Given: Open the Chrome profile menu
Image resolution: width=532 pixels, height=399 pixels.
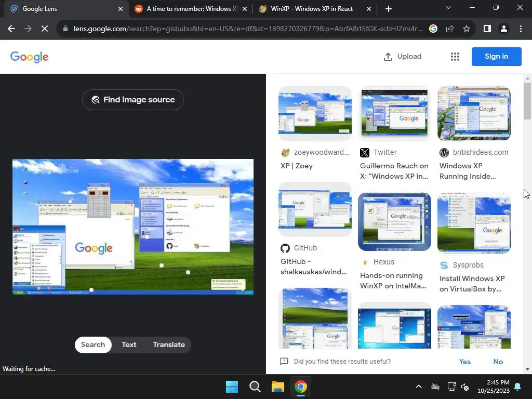Looking at the screenshot, I should [504, 29].
